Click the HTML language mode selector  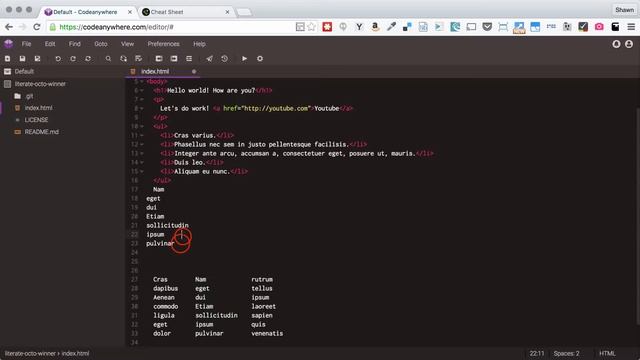coord(607,353)
